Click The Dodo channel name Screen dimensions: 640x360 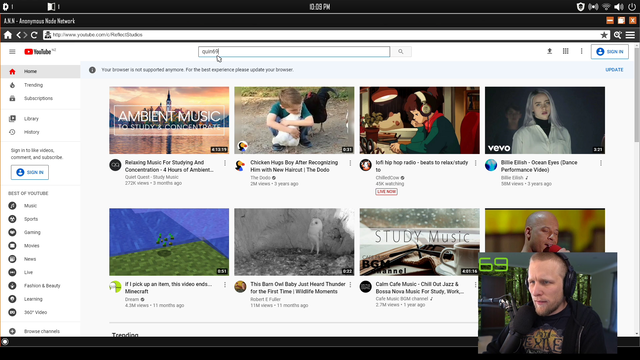click(260, 178)
